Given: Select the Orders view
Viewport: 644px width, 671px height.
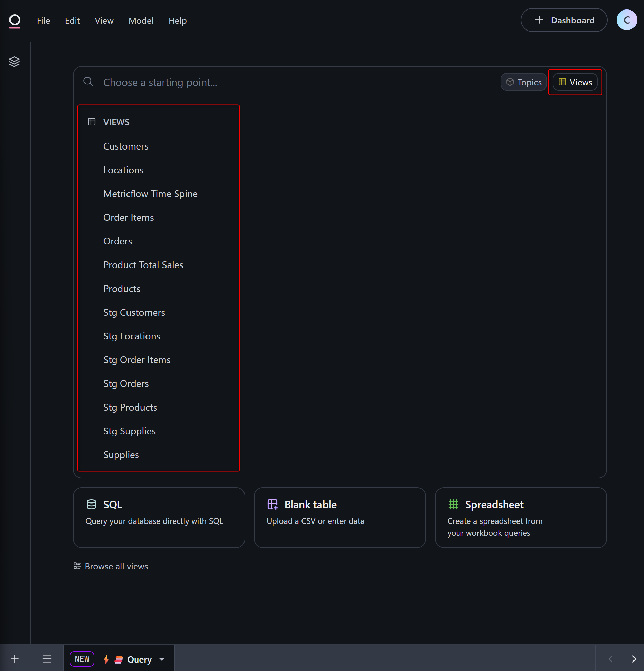Looking at the screenshot, I should [x=117, y=241].
